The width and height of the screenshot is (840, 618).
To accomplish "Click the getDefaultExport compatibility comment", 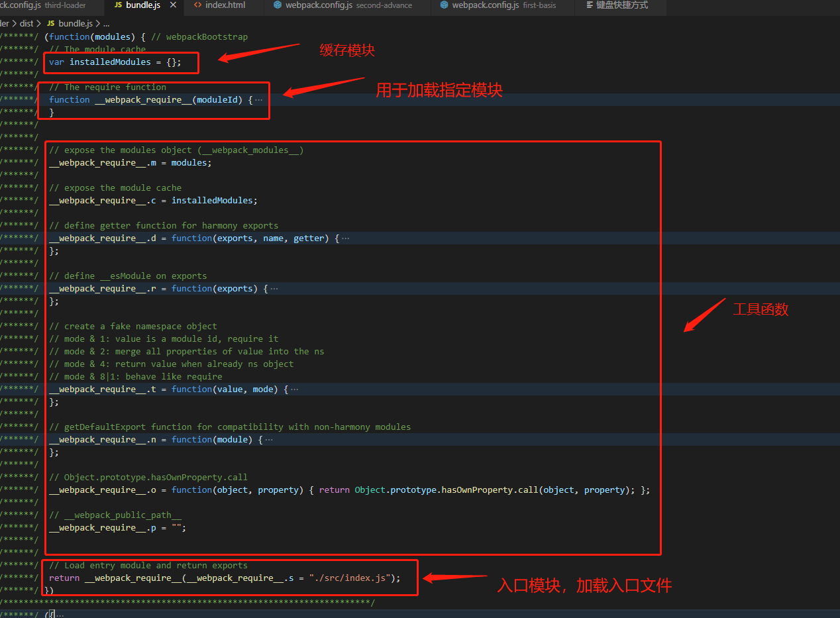I will pos(230,427).
